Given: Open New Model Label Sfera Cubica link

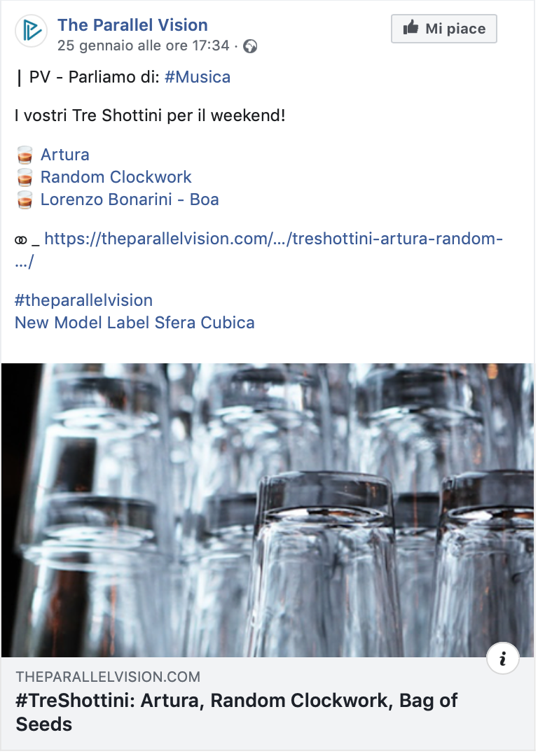Looking at the screenshot, I should coord(134,323).
